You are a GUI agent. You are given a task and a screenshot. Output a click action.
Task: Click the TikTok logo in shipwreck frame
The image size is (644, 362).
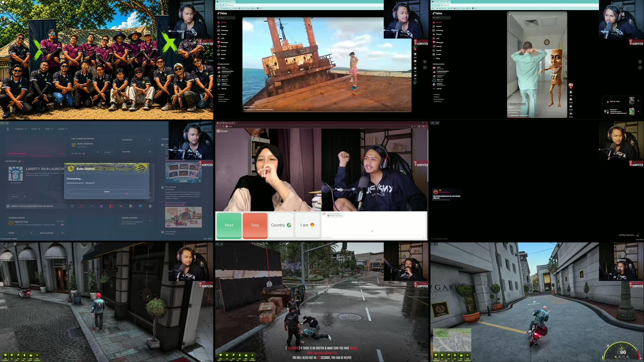[x=222, y=13]
